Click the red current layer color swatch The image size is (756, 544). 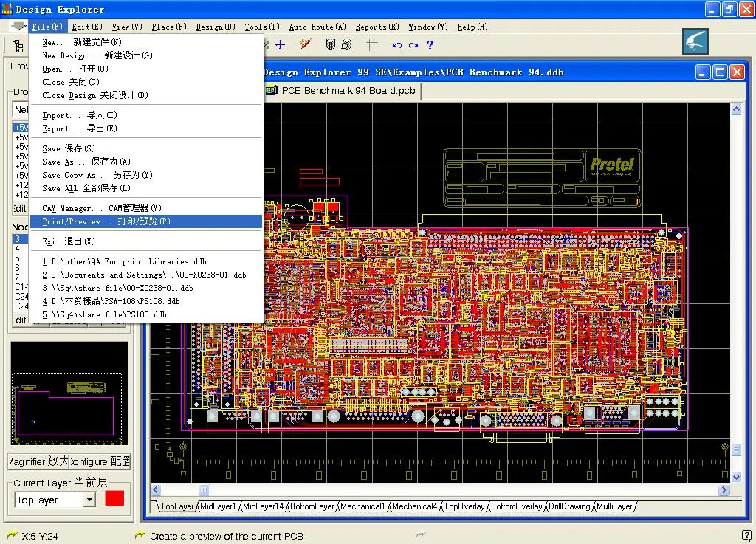point(114,499)
